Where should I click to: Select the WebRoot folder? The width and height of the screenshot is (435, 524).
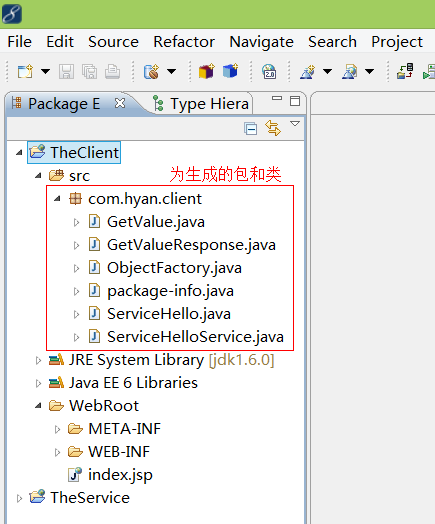click(94, 406)
